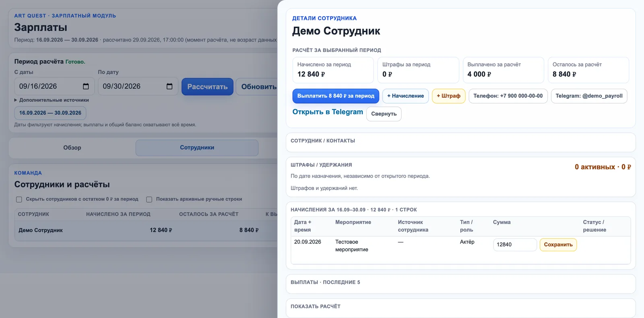Open calendar picker icon in 'По дату' field
This screenshot has height=318, width=644.
tap(169, 86)
